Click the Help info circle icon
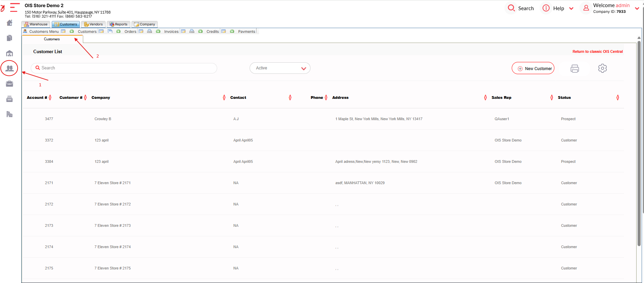This screenshot has width=644, height=283. click(x=546, y=8)
